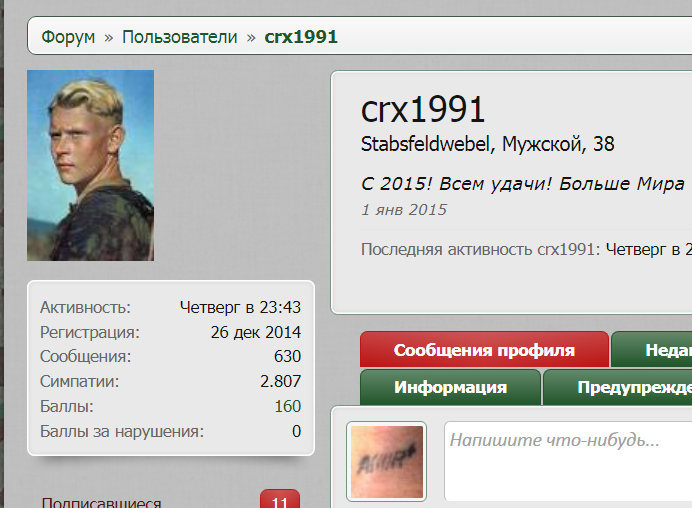
Task: Click the red 11 subscribers badge
Action: 280,499
